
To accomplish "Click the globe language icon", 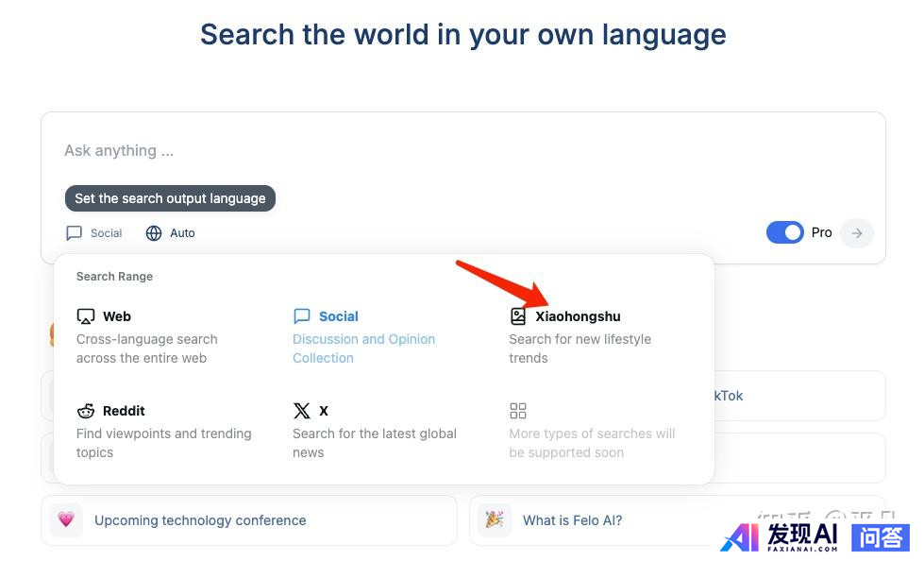I will [x=154, y=233].
